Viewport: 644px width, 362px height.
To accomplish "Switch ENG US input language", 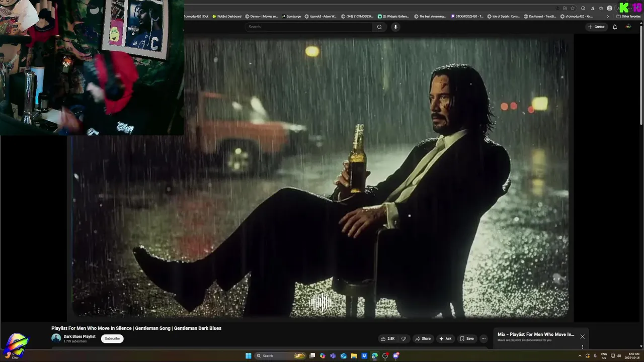I will click(x=604, y=355).
